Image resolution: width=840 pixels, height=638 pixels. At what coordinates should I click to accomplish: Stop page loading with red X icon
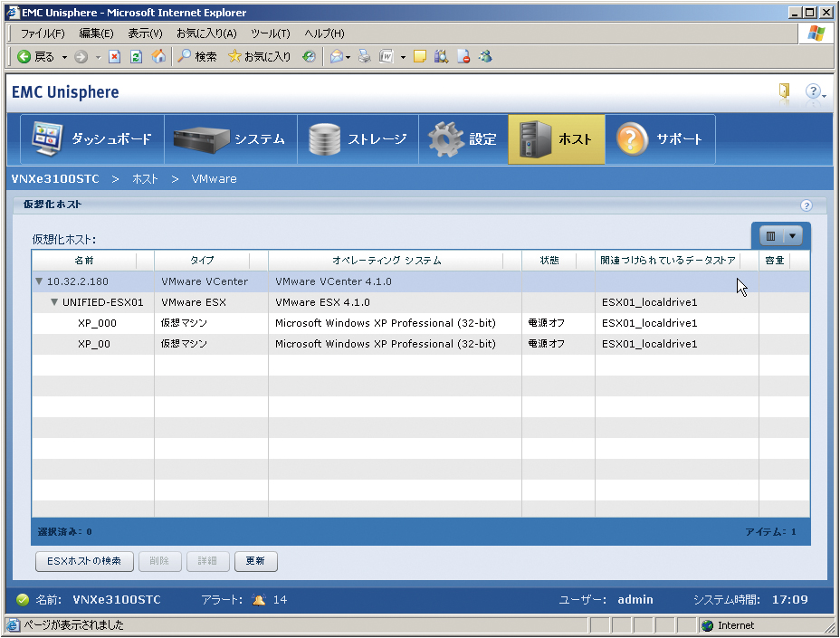[x=114, y=57]
